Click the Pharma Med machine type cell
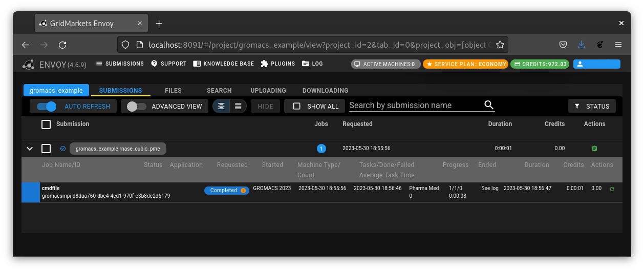 point(424,189)
